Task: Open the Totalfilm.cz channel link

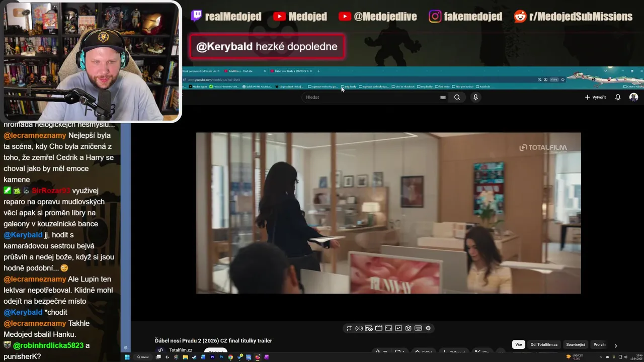Action: click(181, 350)
